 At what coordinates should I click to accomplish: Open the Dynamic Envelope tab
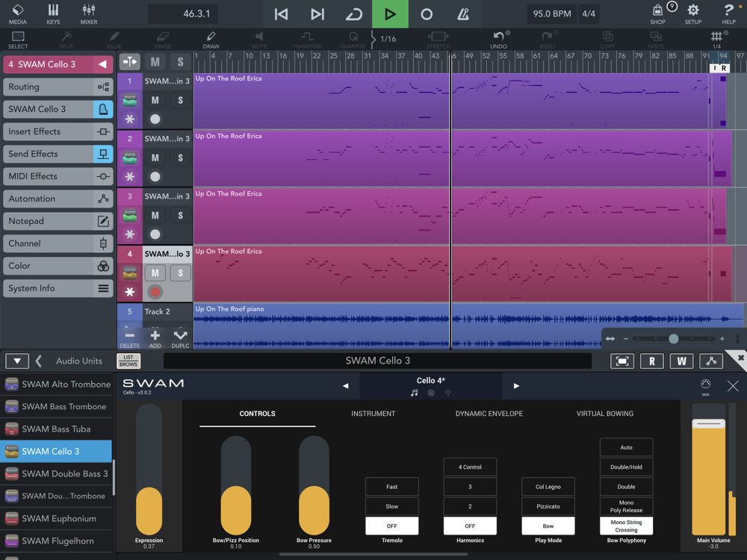tap(489, 414)
